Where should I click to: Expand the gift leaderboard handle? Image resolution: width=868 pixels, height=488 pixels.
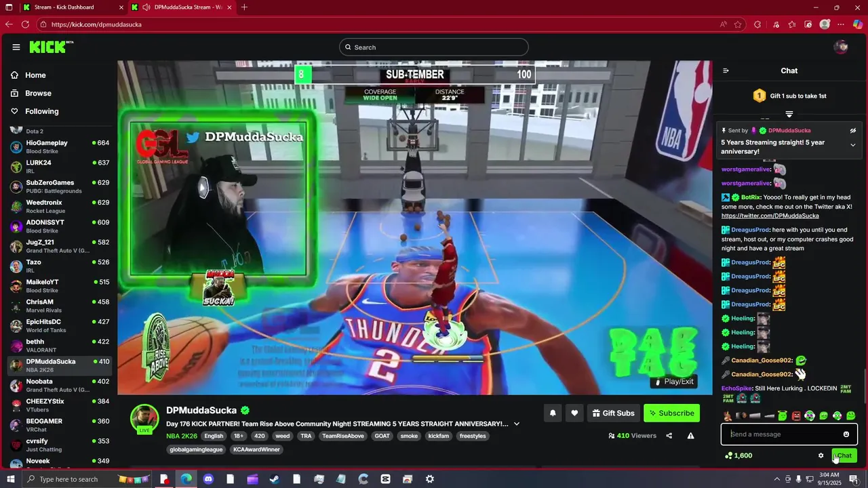(789, 114)
